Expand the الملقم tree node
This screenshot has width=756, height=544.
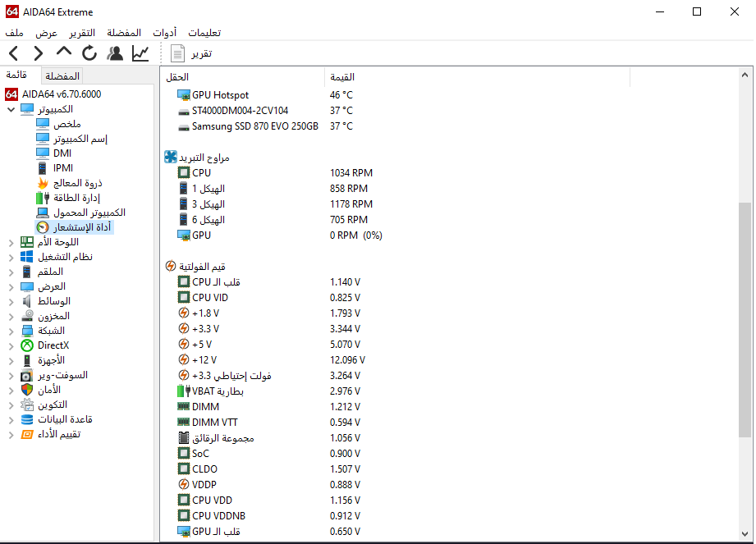click(x=11, y=272)
